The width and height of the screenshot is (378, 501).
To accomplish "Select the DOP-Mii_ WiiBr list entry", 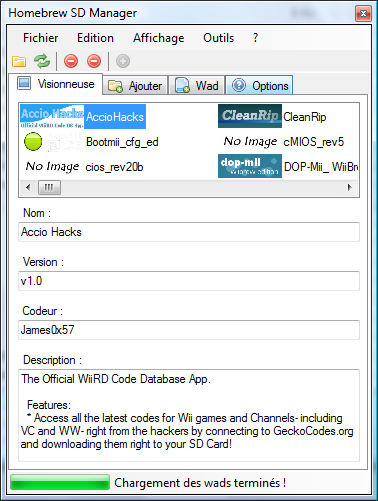I will click(x=321, y=166).
